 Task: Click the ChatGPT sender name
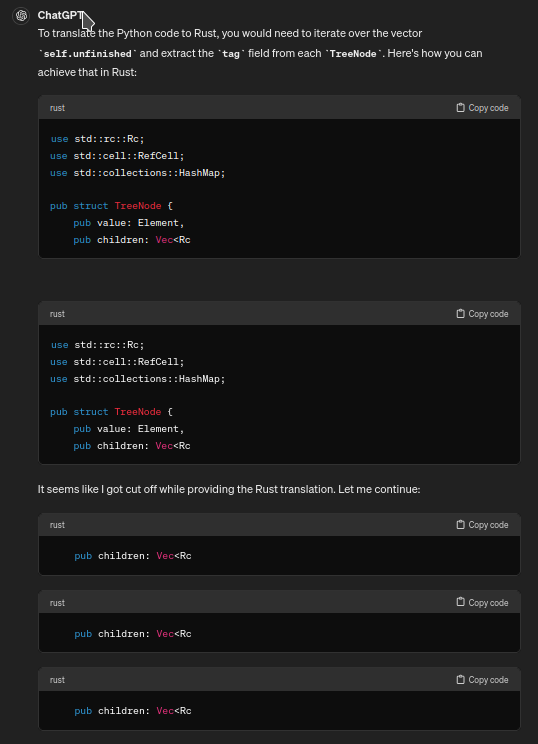[60, 15]
